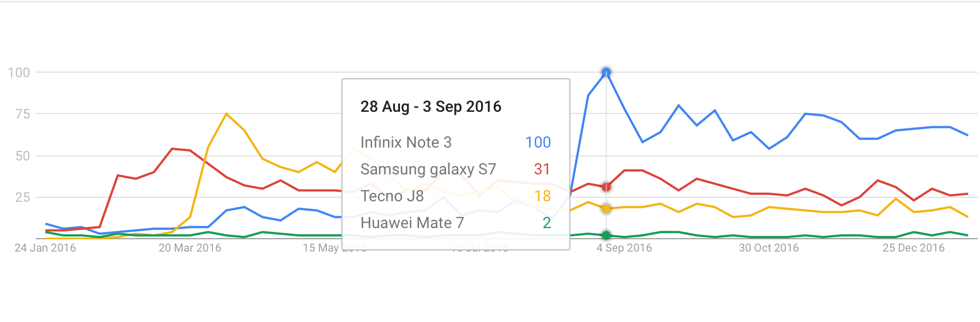The height and width of the screenshot is (322, 980).
Task: Click the red Samsung galaxy S7 data point
Action: tap(606, 187)
